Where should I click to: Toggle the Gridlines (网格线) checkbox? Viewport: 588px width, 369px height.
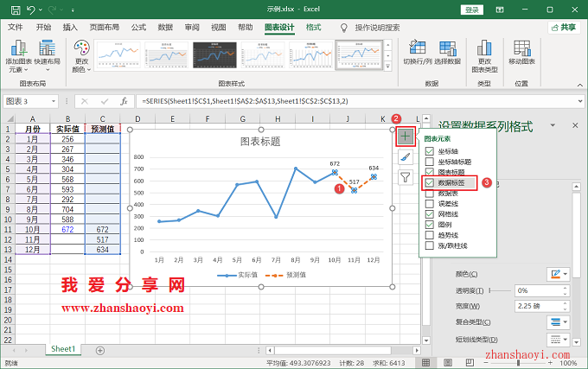[x=430, y=214]
